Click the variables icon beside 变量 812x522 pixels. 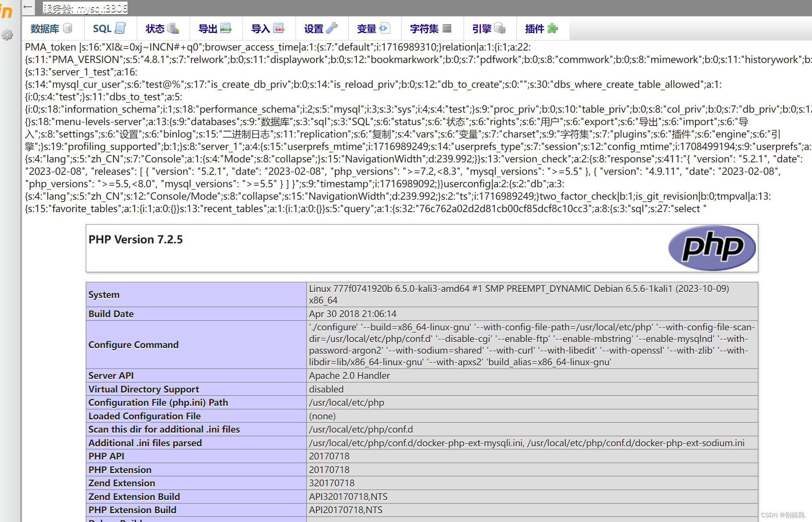[384, 28]
